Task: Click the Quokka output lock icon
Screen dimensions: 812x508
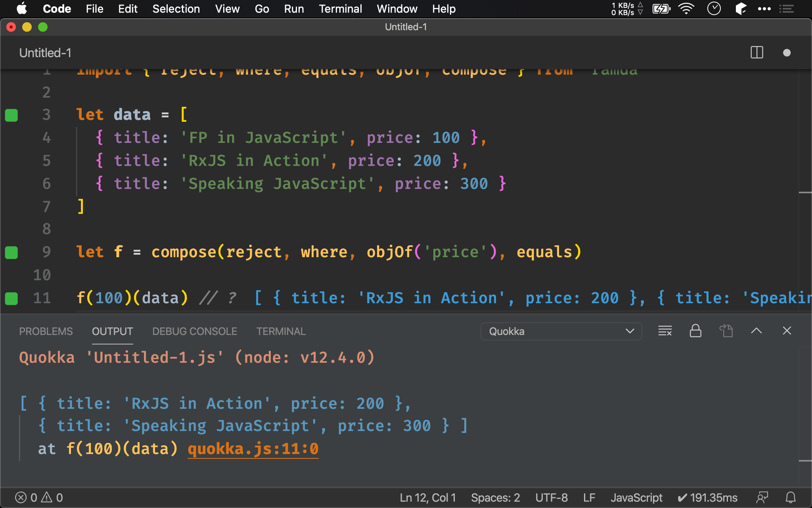Action: [x=695, y=331]
